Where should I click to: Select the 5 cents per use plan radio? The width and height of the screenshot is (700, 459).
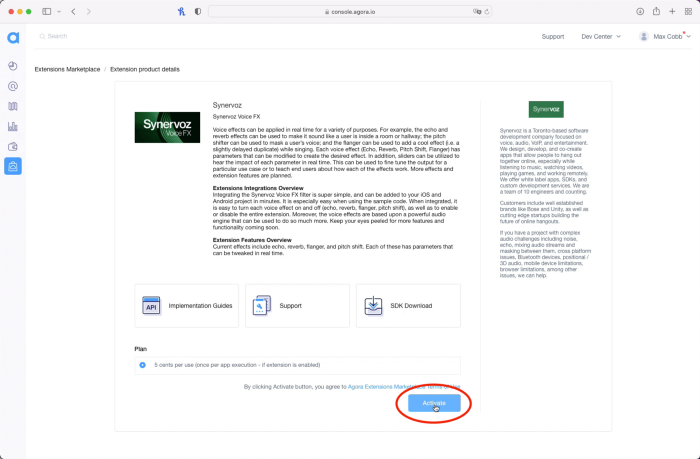[x=142, y=365]
